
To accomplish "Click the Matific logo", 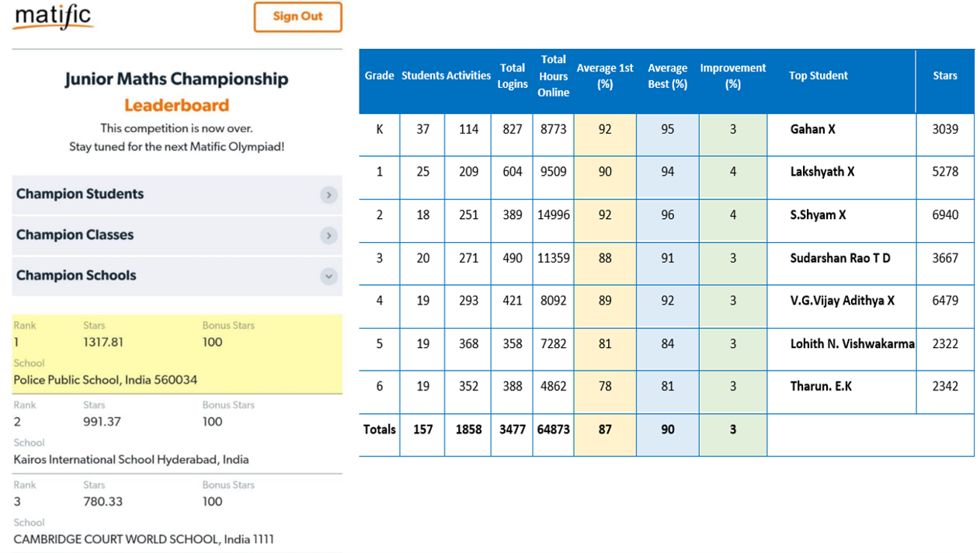I will coord(53,17).
